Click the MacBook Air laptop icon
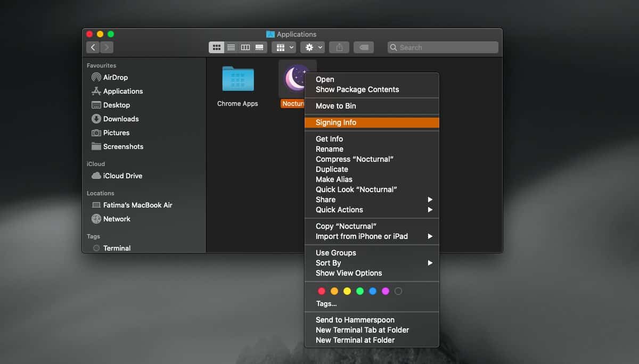Viewport: 639px width, 364px height. tap(96, 205)
